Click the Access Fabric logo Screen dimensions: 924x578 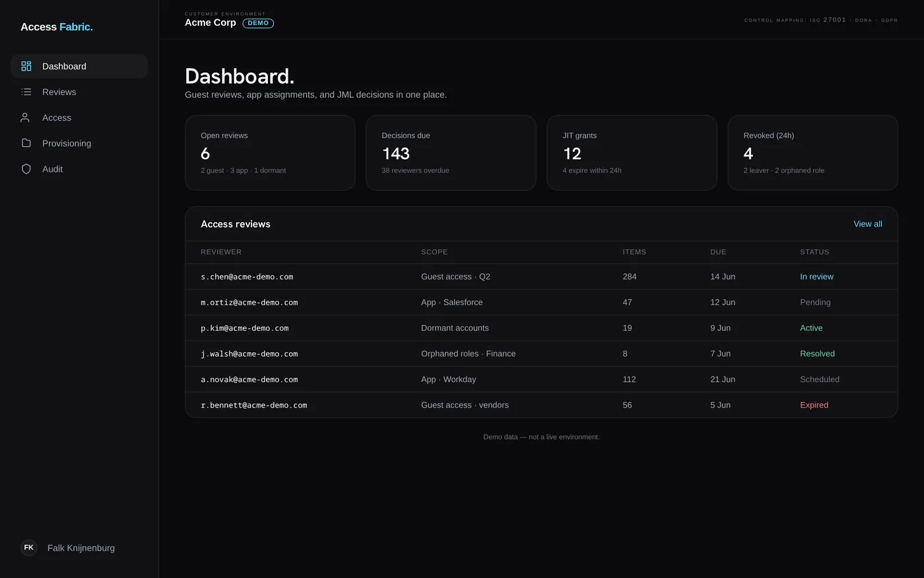click(57, 27)
